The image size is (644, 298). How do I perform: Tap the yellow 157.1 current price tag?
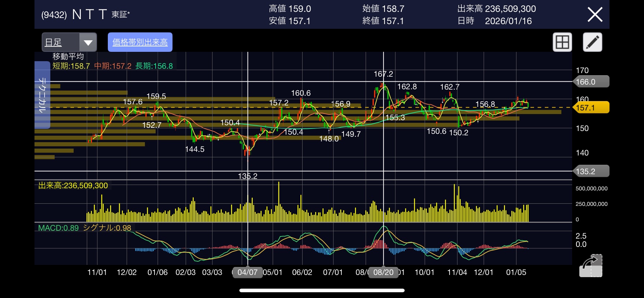tap(591, 108)
